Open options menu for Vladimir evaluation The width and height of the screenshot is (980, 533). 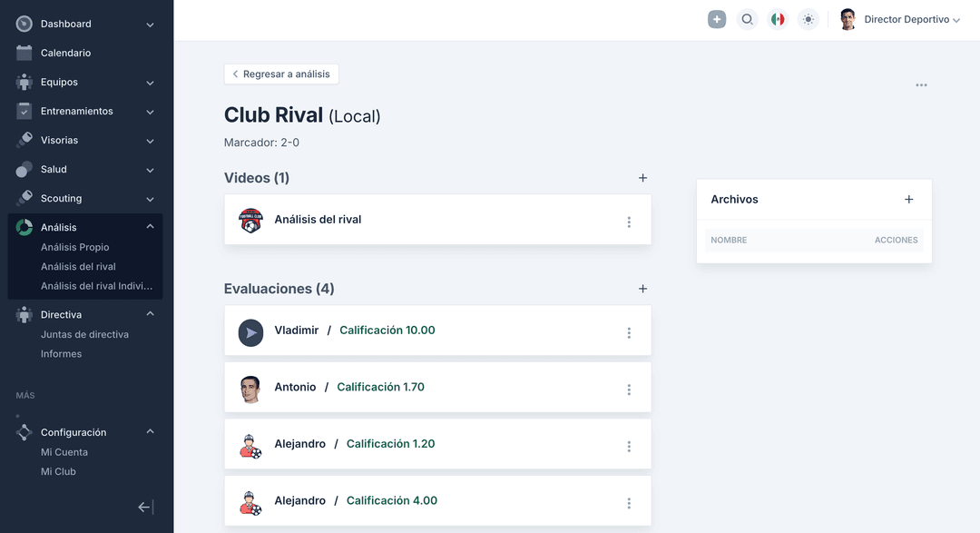(x=629, y=333)
